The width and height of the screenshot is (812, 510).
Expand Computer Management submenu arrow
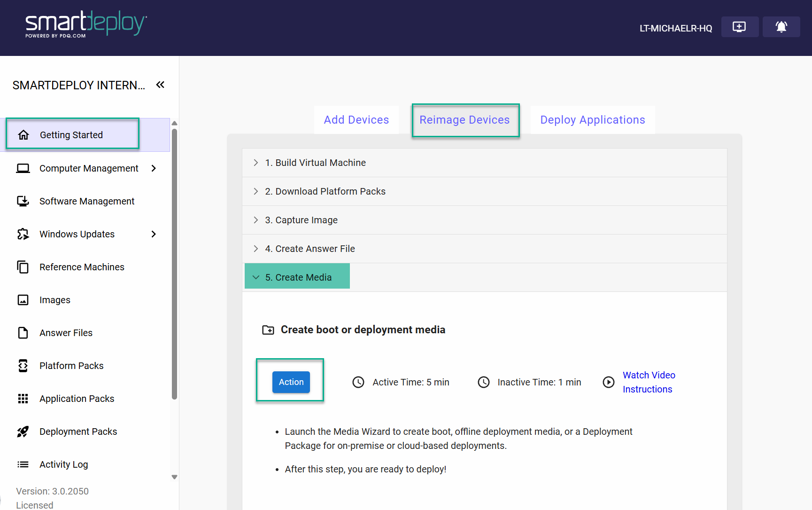coord(154,168)
